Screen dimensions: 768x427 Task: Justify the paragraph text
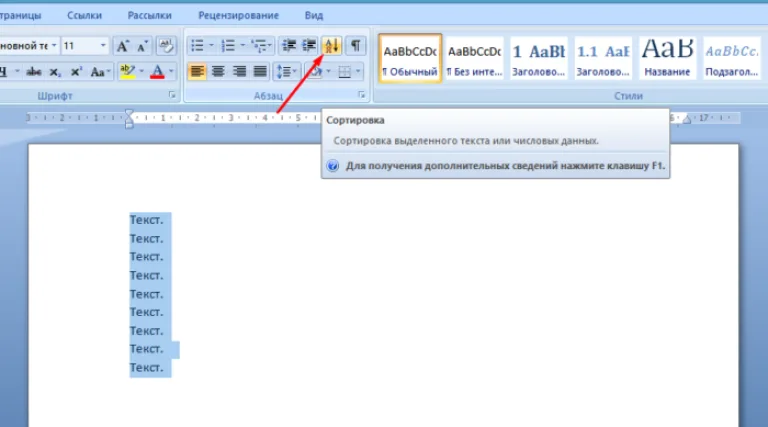click(260, 72)
